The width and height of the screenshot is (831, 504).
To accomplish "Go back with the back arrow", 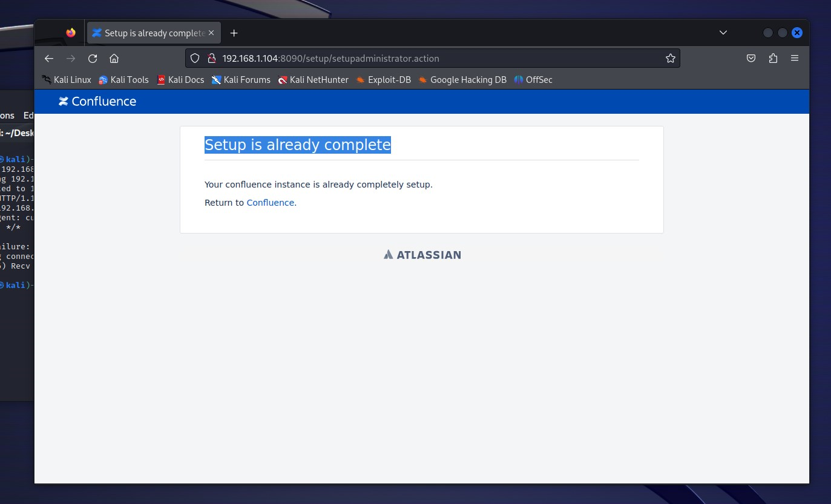I will 49,58.
